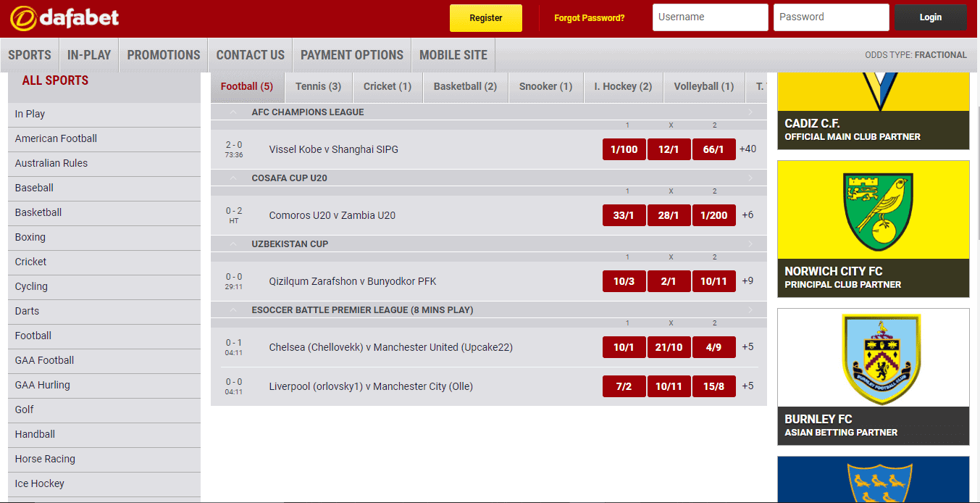Screen dimensions: 980x503
Task: Click the Register button
Action: point(486,18)
